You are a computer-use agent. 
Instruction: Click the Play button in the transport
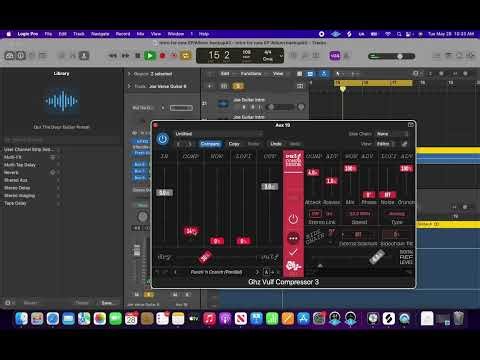150,56
